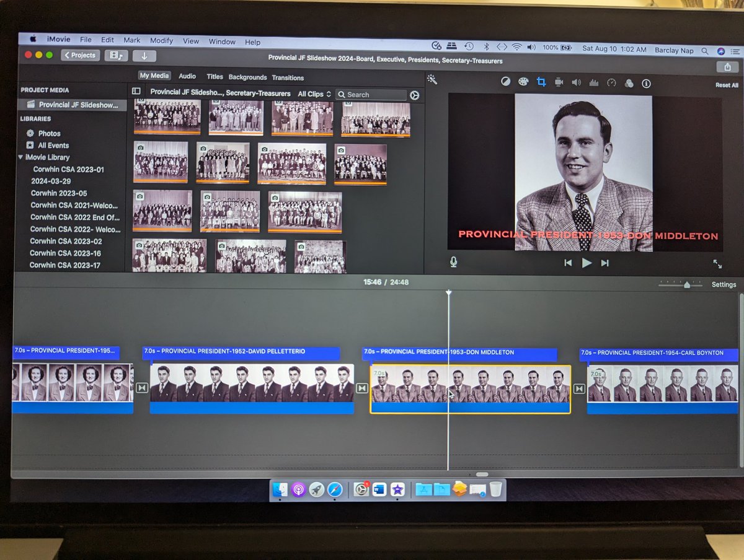Image resolution: width=744 pixels, height=560 pixels.
Task: Open the Window menu
Action: click(x=222, y=42)
